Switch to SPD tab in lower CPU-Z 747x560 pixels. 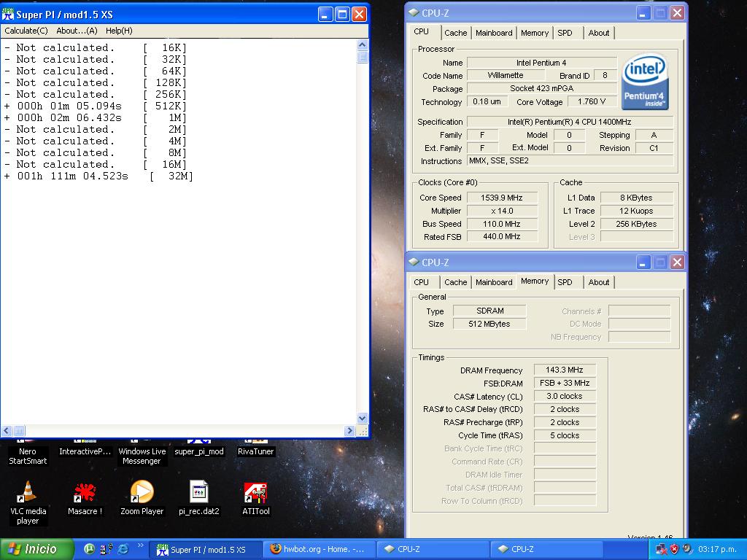coord(565,282)
